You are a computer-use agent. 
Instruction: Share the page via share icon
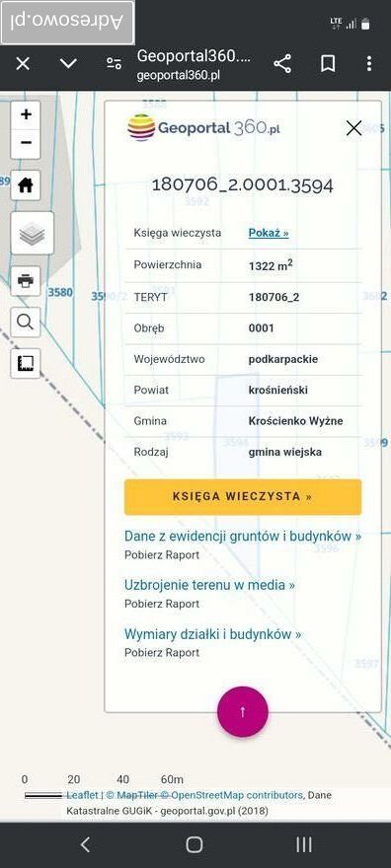(x=282, y=64)
